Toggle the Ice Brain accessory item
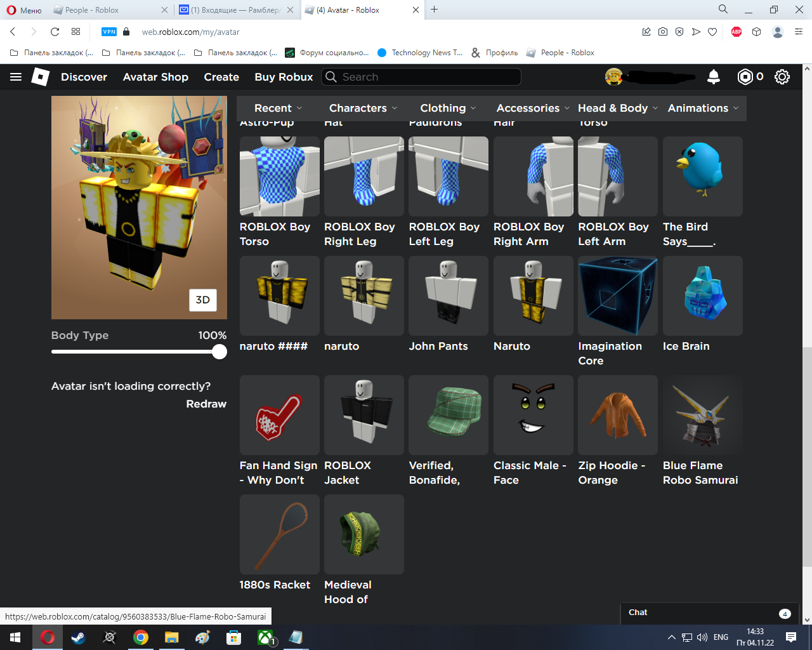 (x=702, y=296)
